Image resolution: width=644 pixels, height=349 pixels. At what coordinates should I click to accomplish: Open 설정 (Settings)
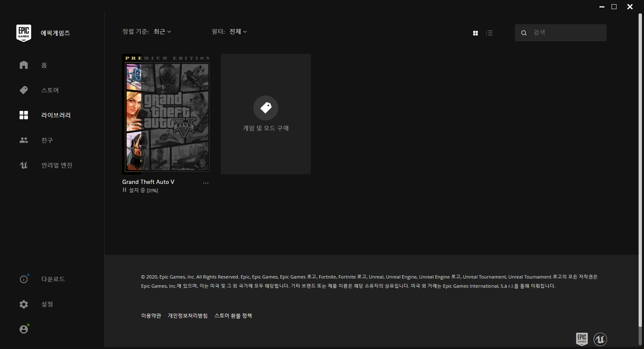click(47, 304)
